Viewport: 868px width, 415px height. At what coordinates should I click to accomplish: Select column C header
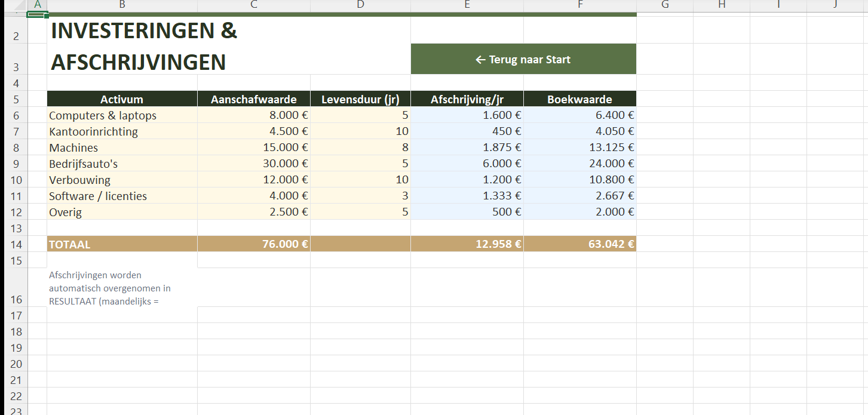pos(253,5)
